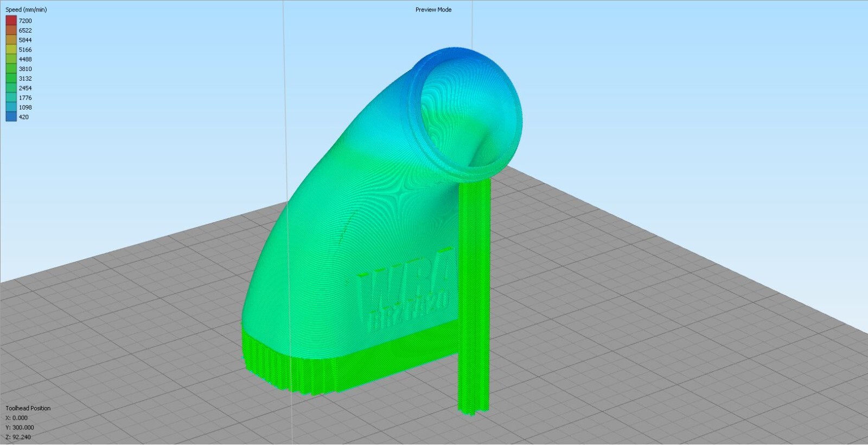Click the 1776 speed legend color swatch
This screenshot has height=445, width=868.
tap(11, 98)
